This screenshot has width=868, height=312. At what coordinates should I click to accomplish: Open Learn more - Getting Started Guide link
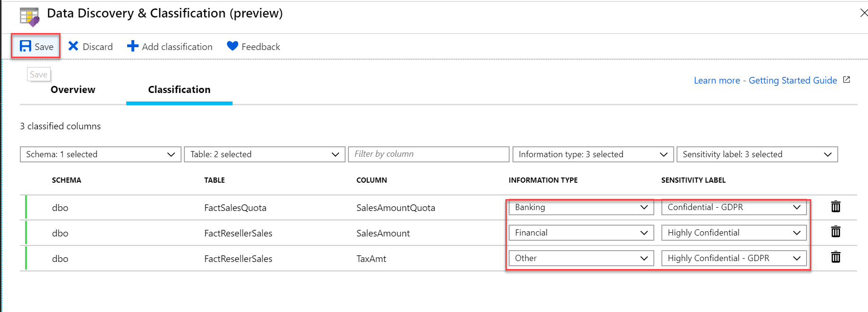point(765,80)
